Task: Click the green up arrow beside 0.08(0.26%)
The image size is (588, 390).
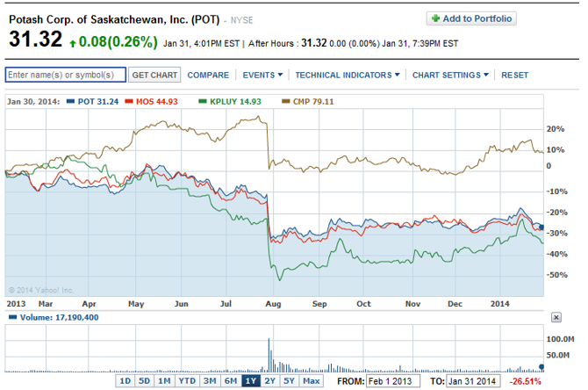Action: click(73, 44)
